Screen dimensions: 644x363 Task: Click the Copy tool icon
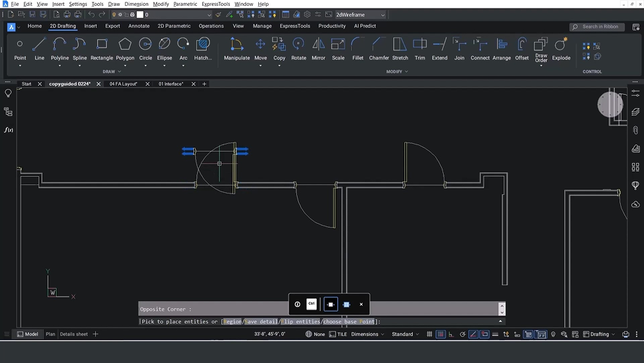coord(279,44)
